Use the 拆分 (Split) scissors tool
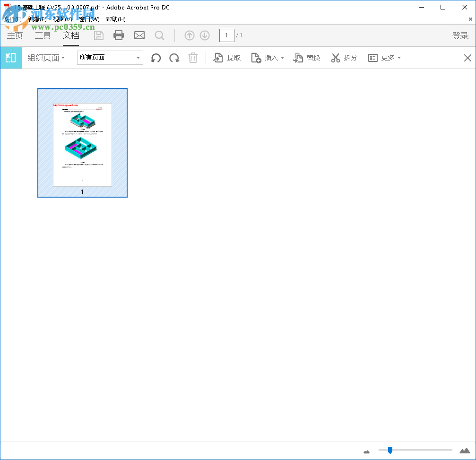 point(344,58)
